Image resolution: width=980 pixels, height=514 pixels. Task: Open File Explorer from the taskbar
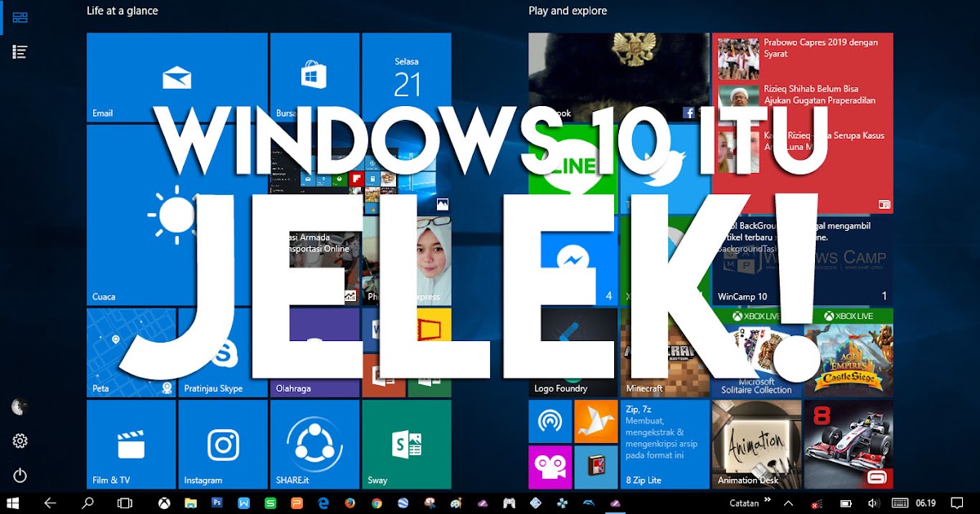[x=190, y=503]
